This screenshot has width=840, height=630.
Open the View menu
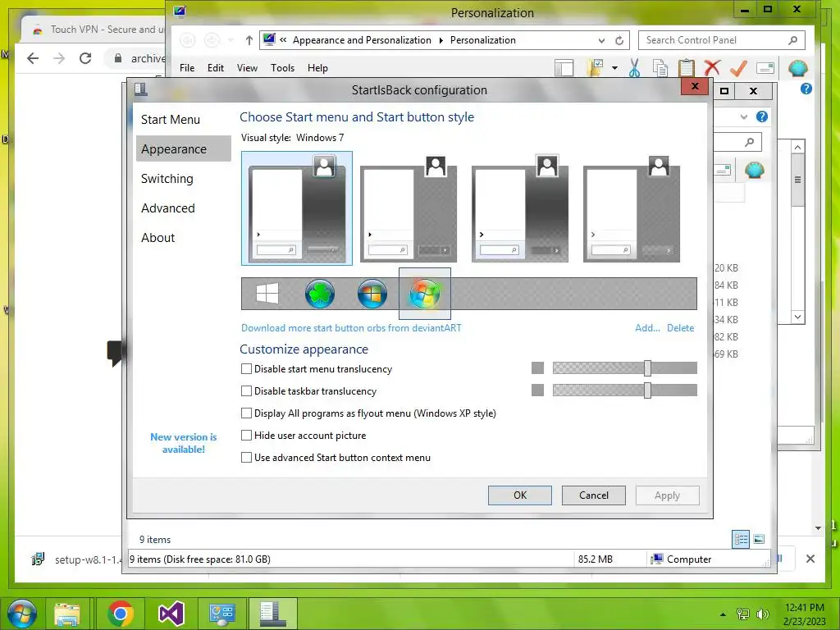coord(247,68)
